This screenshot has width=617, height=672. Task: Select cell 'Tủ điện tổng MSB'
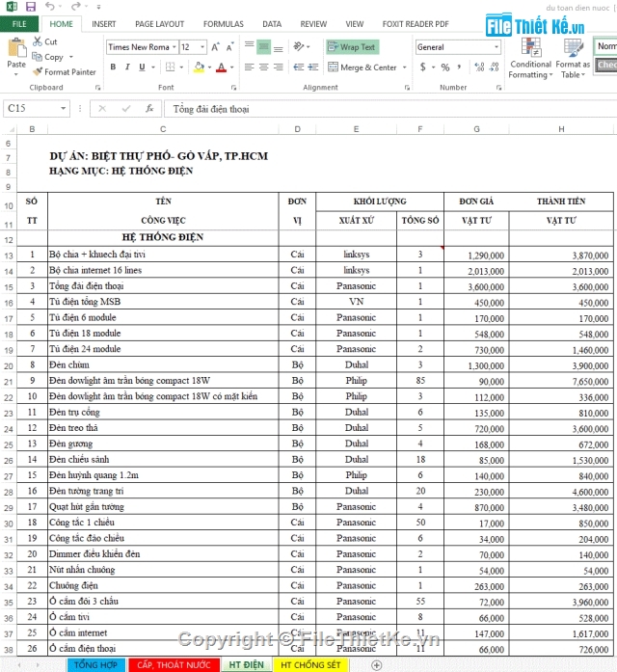(163, 302)
